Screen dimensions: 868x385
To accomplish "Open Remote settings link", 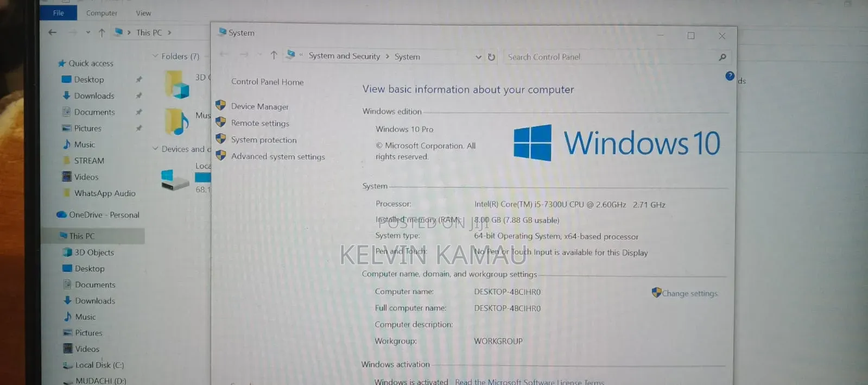I will click(x=260, y=123).
